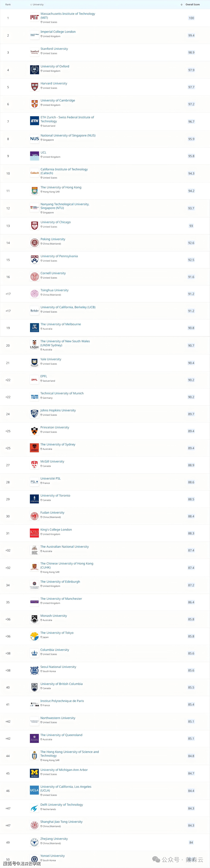Sort by University column header arrow
210x868 pixels.
click(31, 5)
